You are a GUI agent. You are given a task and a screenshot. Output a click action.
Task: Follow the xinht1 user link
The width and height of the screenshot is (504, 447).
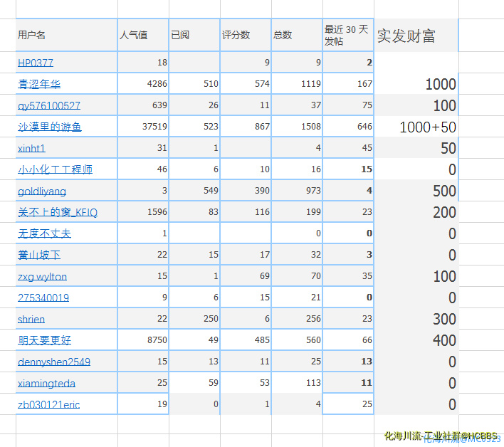31,148
